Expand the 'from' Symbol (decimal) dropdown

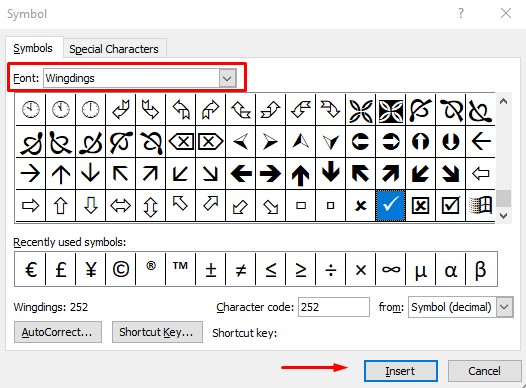pos(505,307)
